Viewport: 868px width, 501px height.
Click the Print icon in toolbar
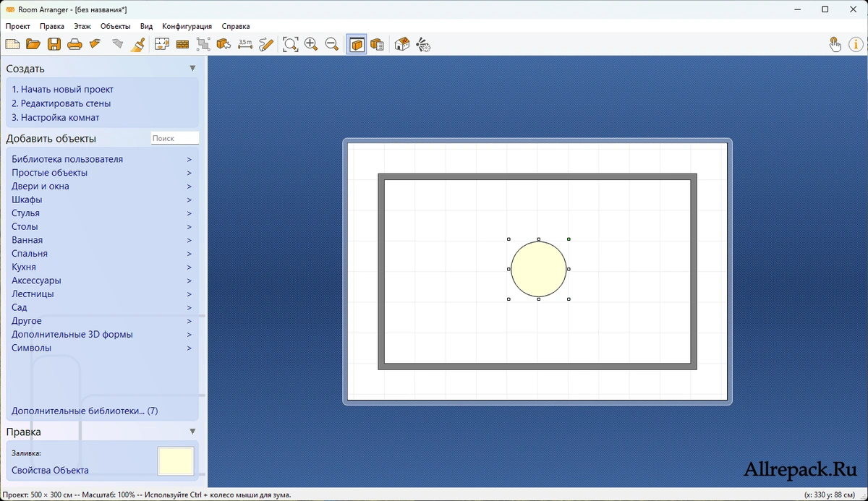point(75,44)
